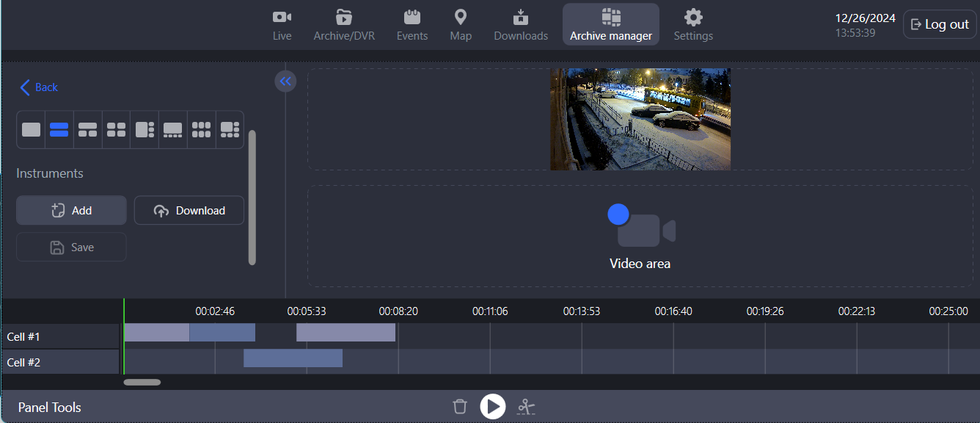Switch to the Archive/DVR tab

(344, 25)
